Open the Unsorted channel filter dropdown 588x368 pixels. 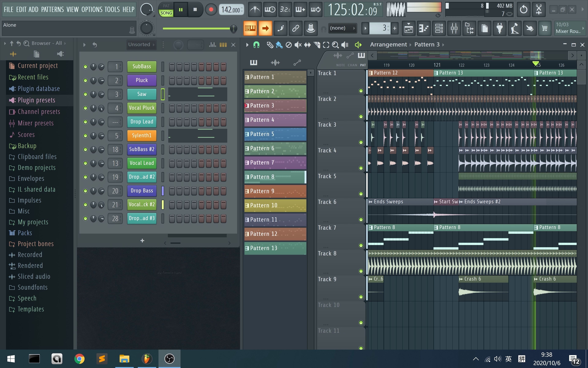point(141,44)
